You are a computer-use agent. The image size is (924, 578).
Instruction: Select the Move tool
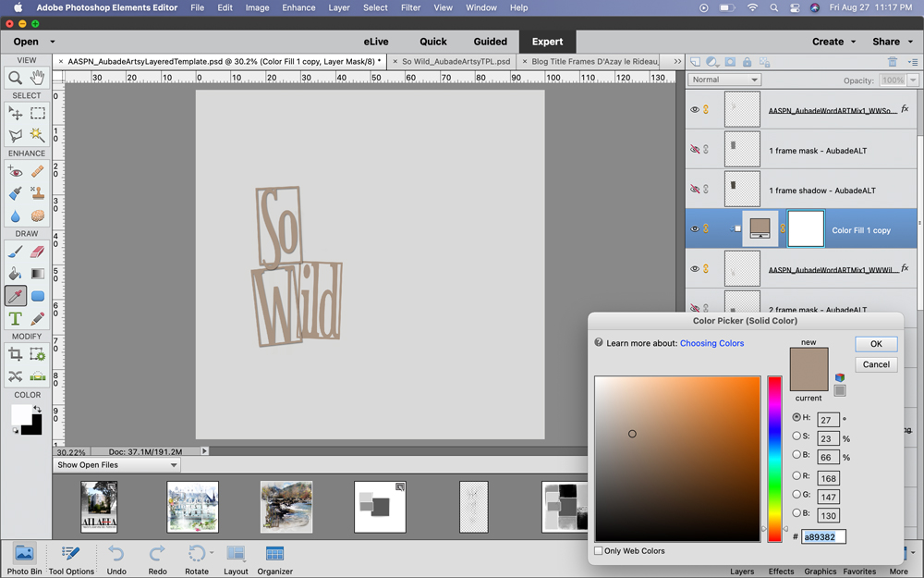pyautogui.click(x=16, y=113)
